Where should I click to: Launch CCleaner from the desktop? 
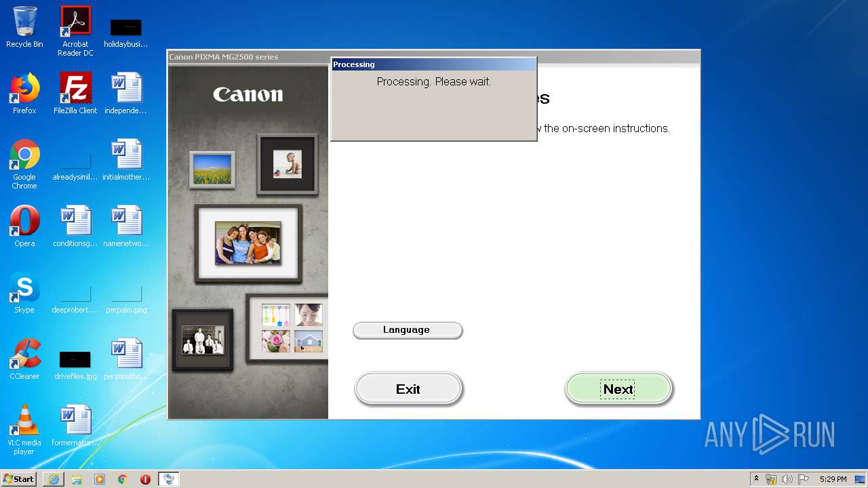click(24, 359)
